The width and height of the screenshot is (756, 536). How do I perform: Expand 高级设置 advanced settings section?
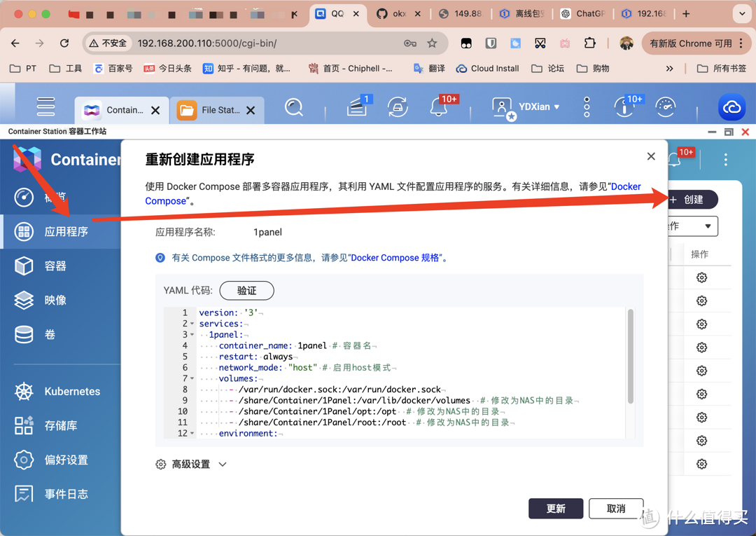(191, 465)
